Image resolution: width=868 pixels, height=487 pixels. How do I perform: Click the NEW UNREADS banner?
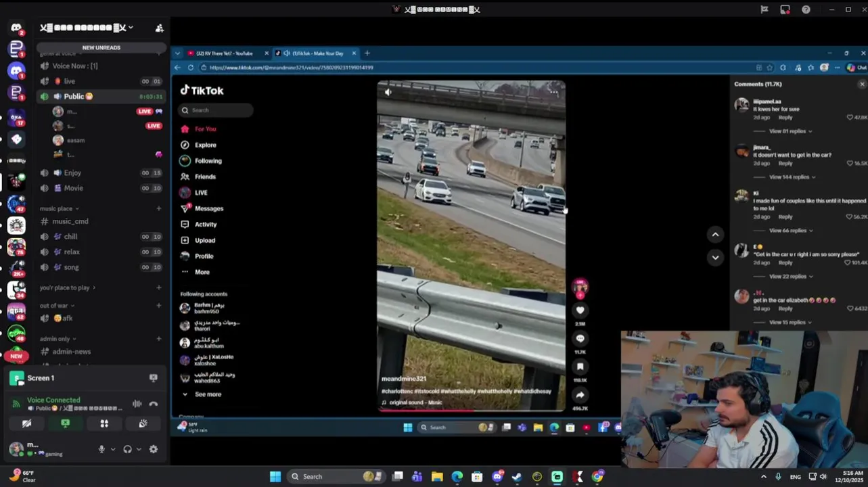click(101, 47)
